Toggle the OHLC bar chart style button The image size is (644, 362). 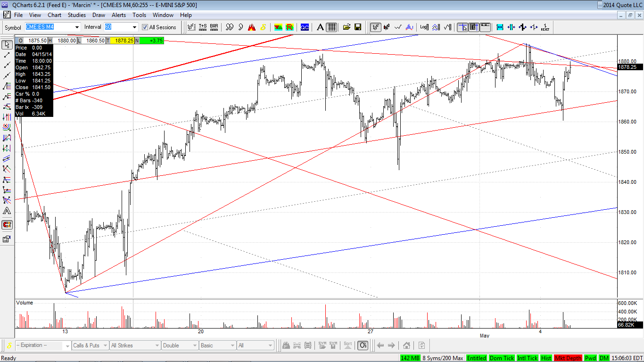tap(376, 27)
